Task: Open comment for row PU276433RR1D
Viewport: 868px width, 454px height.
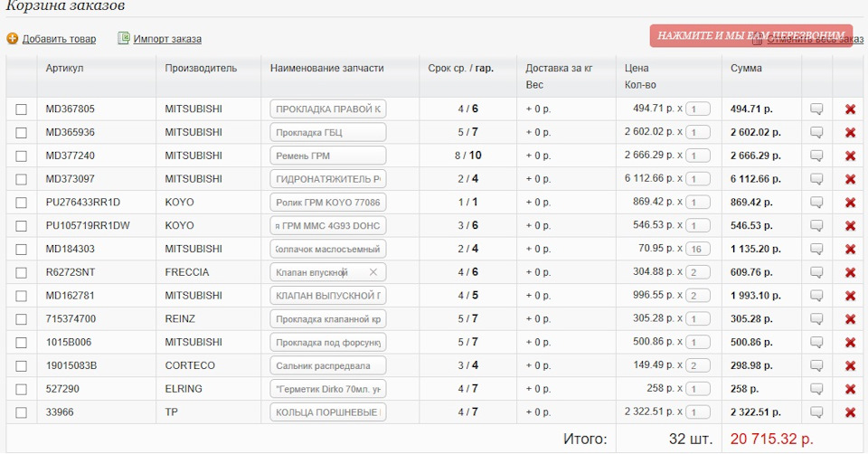Action: 816,202
